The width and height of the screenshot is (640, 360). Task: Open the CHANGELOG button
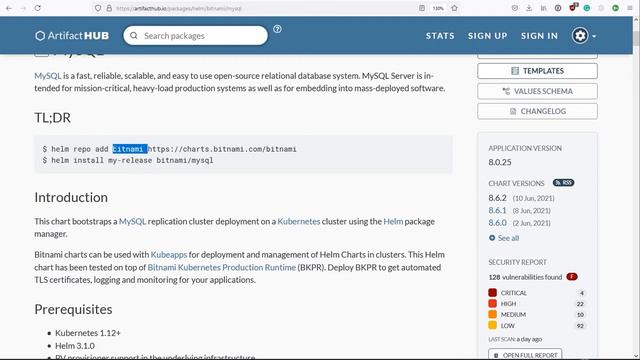537,111
